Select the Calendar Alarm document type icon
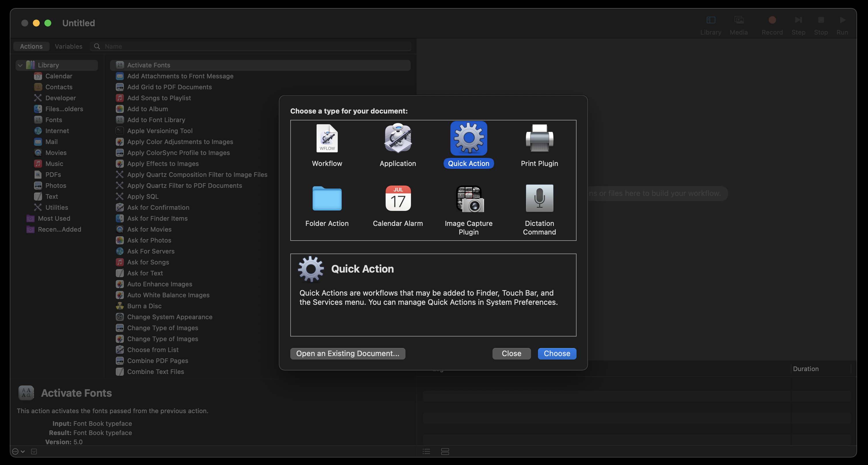 pyautogui.click(x=398, y=201)
